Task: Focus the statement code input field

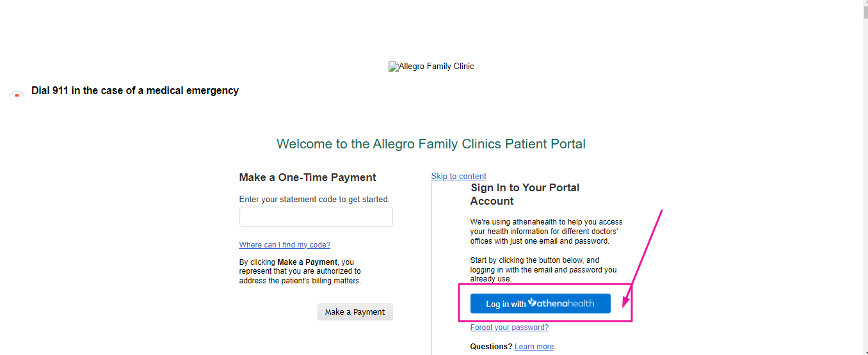Action: pos(316,217)
